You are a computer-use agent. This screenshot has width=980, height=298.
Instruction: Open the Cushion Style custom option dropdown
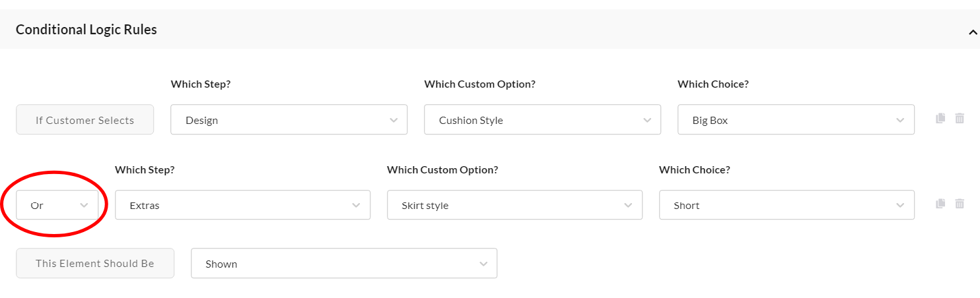pyautogui.click(x=542, y=120)
